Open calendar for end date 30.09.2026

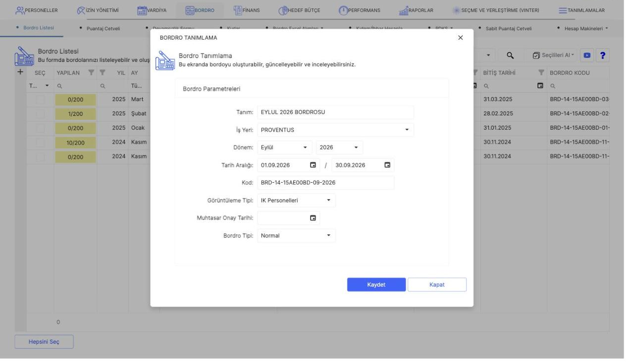point(387,165)
